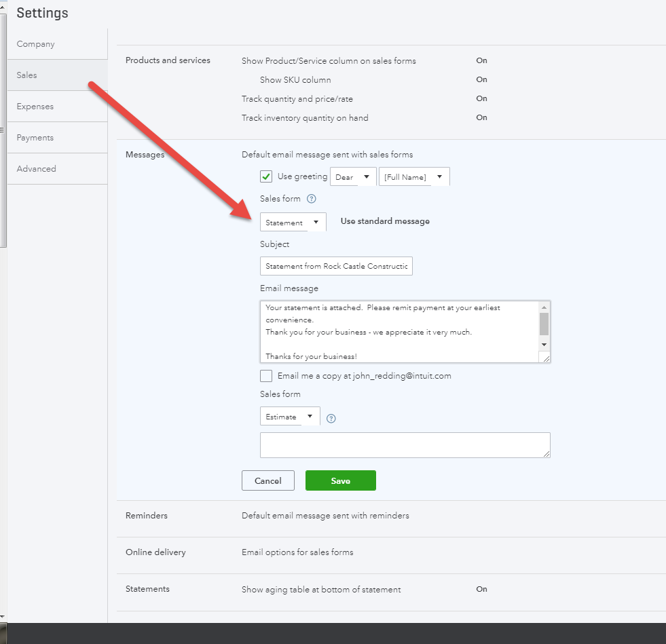Image resolution: width=666 pixels, height=644 pixels.
Task: Click the email message scrollbar thumb
Action: pyautogui.click(x=544, y=324)
